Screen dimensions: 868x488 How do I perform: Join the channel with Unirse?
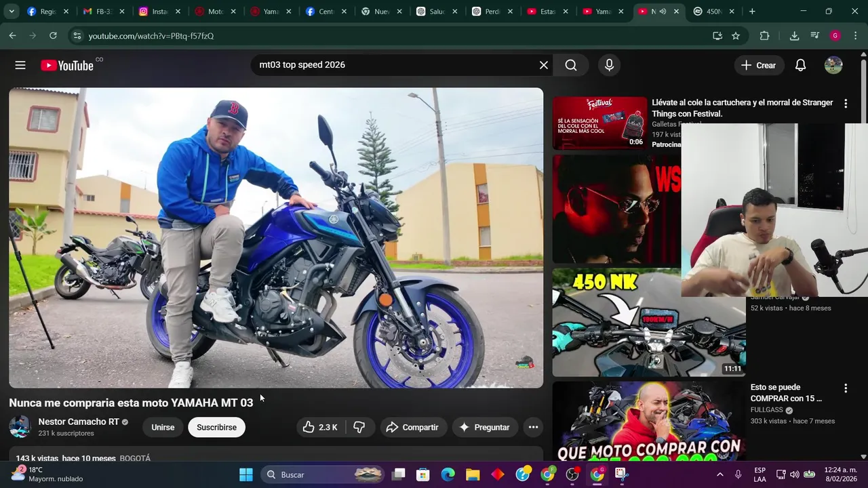point(163,427)
